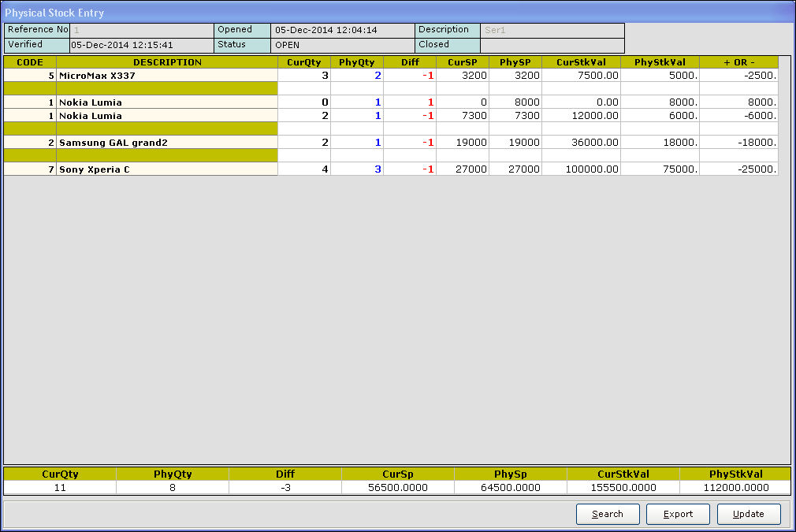This screenshot has height=532, width=796.
Task: Click CurStkVal 36000.00 in Samsung row
Action: click(x=582, y=143)
